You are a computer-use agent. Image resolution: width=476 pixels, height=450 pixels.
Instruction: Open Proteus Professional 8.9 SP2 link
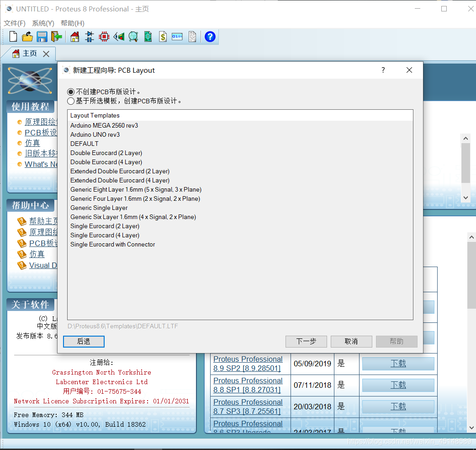248,364
